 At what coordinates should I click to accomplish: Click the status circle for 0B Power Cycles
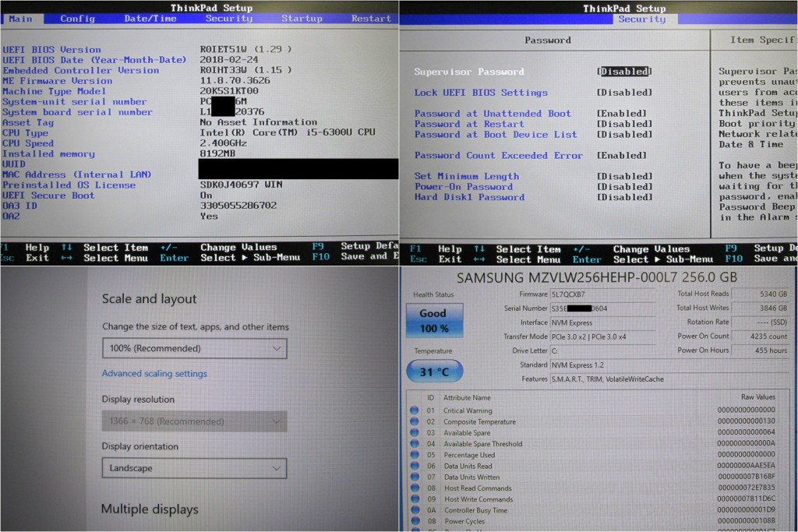(x=415, y=521)
